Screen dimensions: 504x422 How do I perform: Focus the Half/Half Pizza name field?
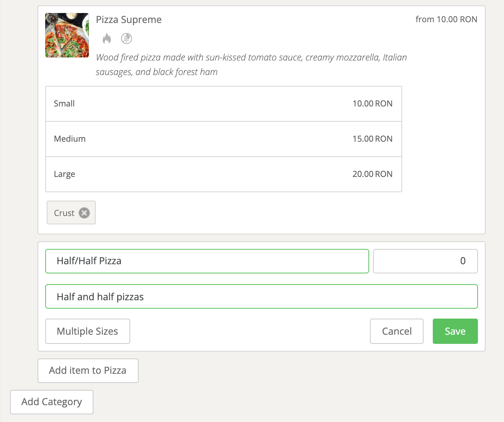click(207, 261)
